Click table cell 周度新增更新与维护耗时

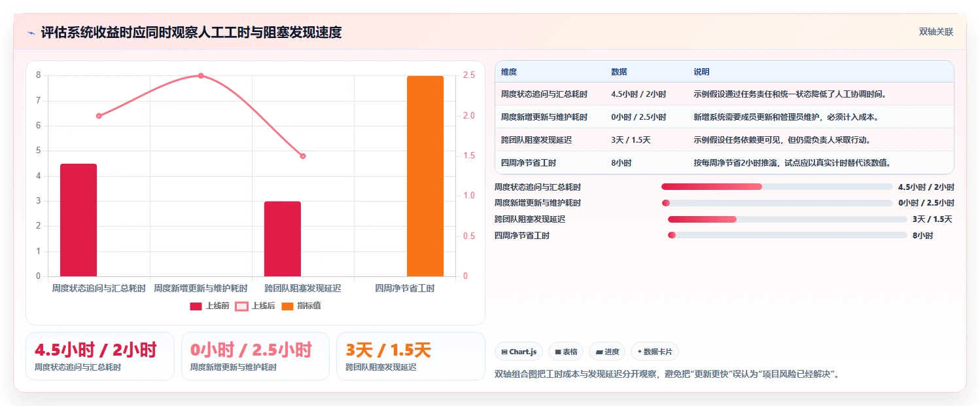point(544,117)
